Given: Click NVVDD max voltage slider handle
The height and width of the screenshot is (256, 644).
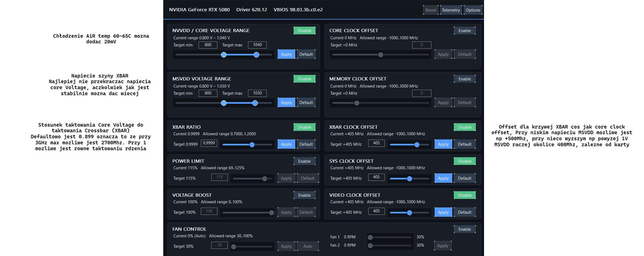Looking at the screenshot, I should (x=257, y=54).
